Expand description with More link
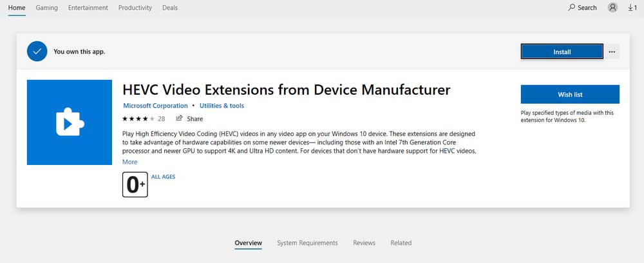 coord(130,162)
